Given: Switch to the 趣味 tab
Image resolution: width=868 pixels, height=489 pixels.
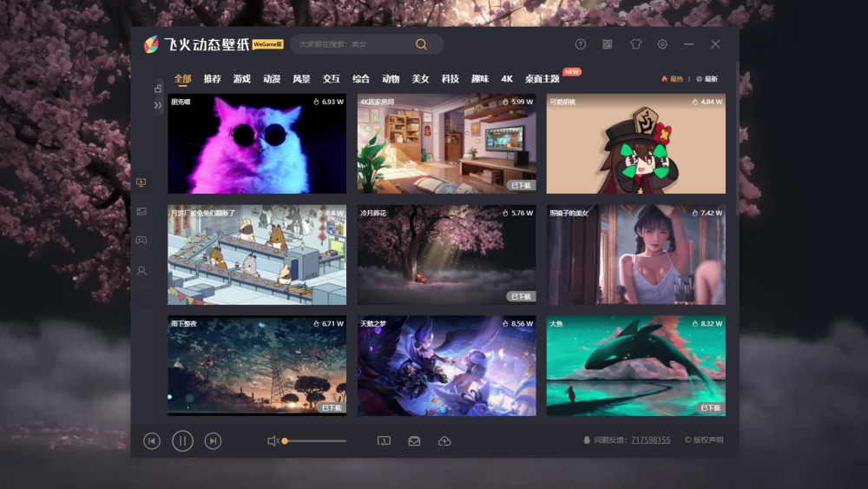Looking at the screenshot, I should pyautogui.click(x=480, y=79).
